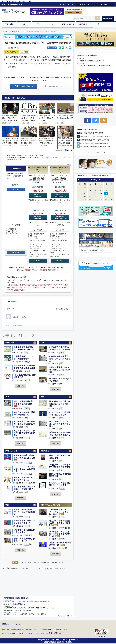Open the 特集 navigation tab
Viewport: 116px width, 644px height.
97,24
